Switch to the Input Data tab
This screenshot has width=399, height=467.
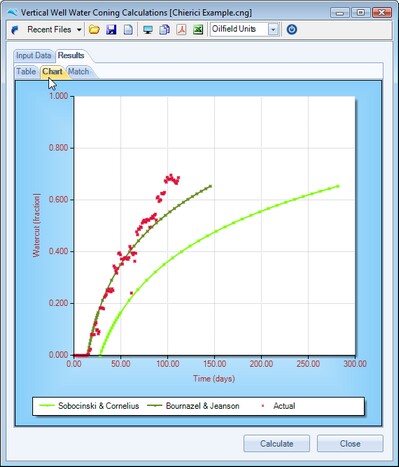click(34, 55)
